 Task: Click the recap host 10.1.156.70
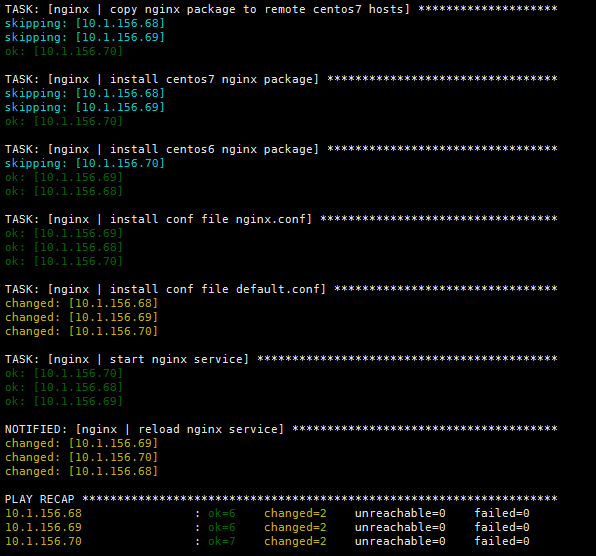(43, 541)
